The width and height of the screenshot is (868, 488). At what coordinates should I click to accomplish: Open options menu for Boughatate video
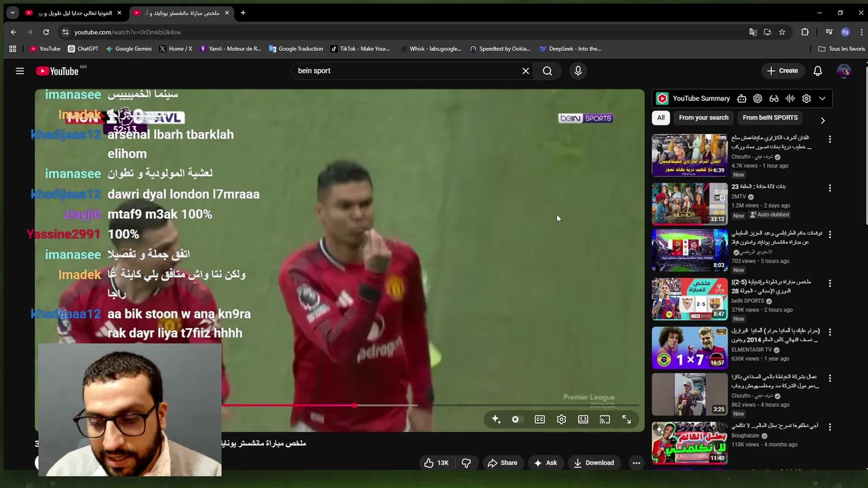coord(829,427)
